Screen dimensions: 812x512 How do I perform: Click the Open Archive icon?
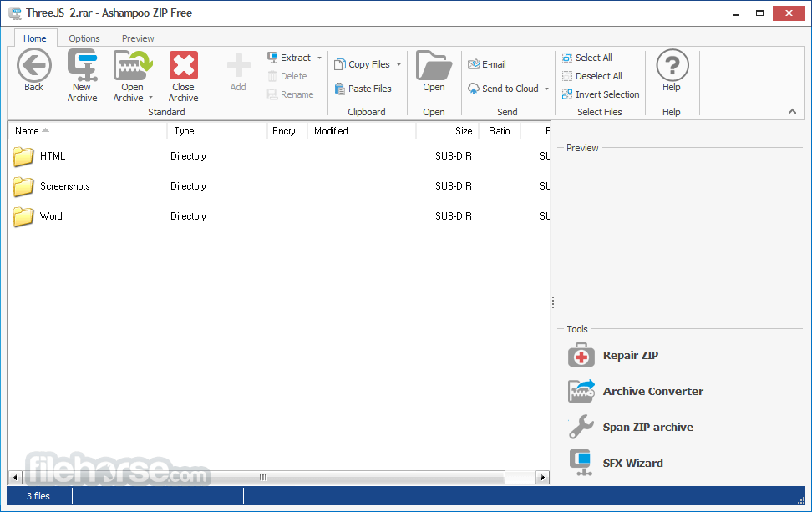tap(131, 66)
